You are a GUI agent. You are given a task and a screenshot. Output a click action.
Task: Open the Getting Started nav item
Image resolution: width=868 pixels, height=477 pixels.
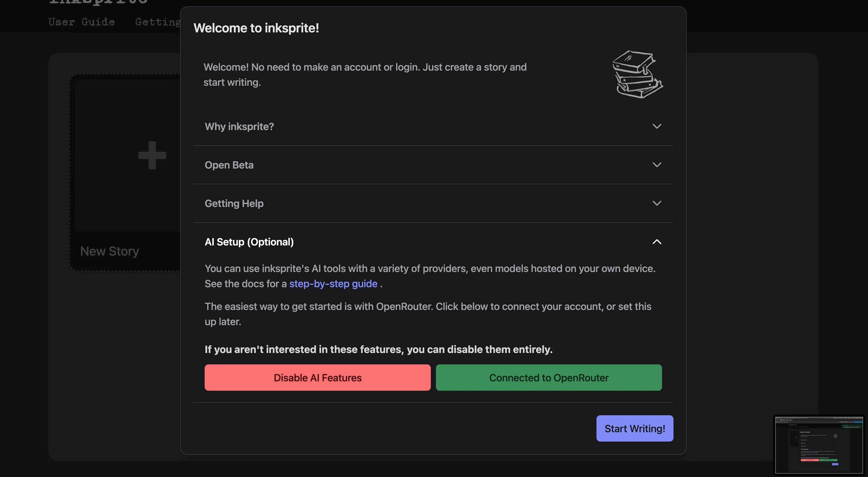(158, 22)
